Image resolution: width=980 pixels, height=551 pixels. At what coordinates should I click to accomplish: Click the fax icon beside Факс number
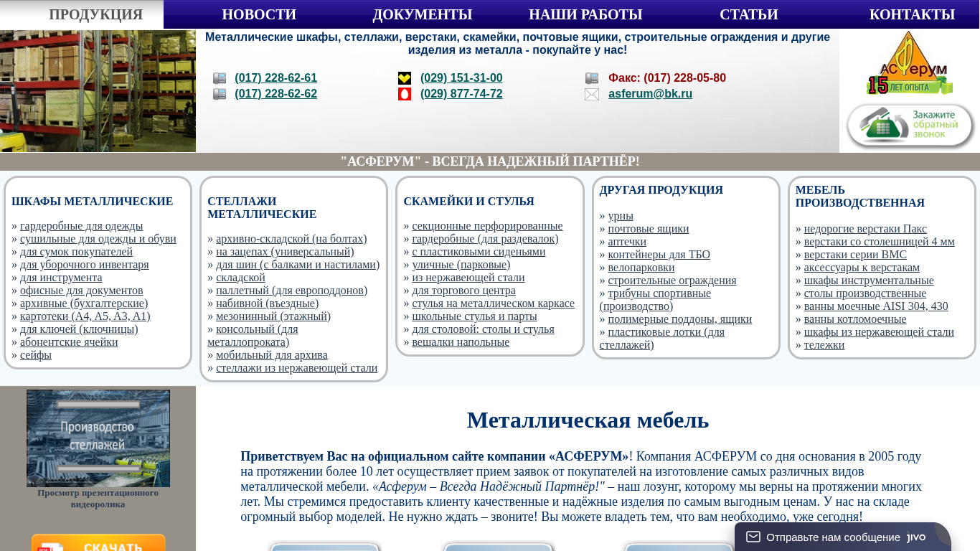(592, 78)
